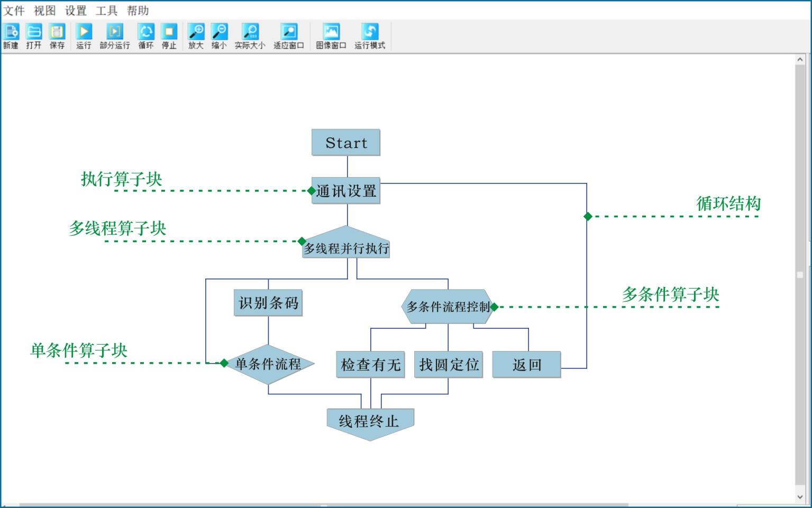Open the 设置 menu
This screenshot has width=812, height=508.
click(x=76, y=11)
